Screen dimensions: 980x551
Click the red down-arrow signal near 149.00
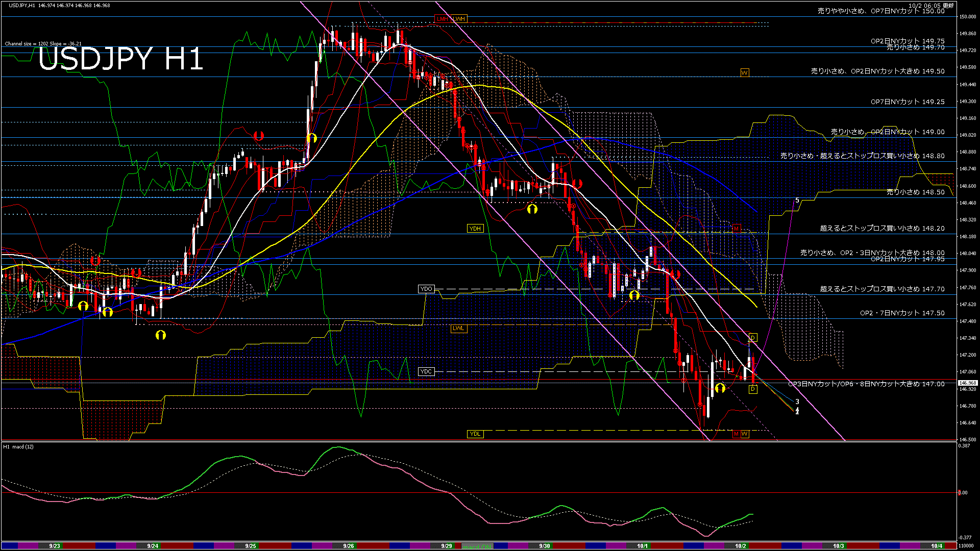coord(259,136)
